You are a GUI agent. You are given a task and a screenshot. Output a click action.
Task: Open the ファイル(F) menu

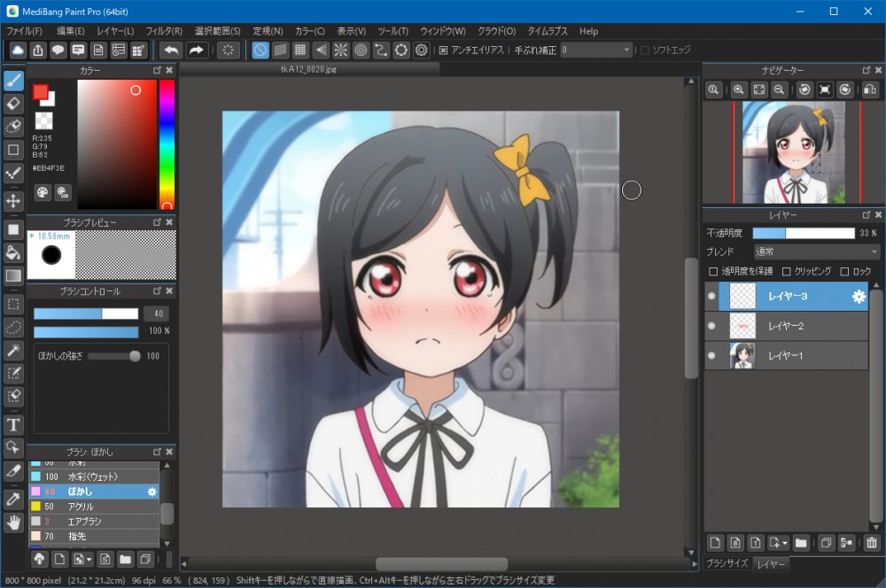tap(24, 31)
